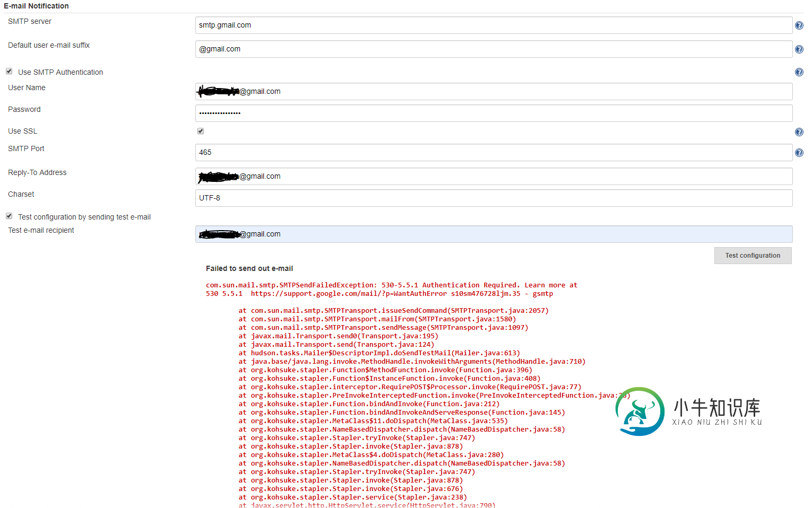Select the Password input field
The image size is (812, 508).
(x=494, y=113)
